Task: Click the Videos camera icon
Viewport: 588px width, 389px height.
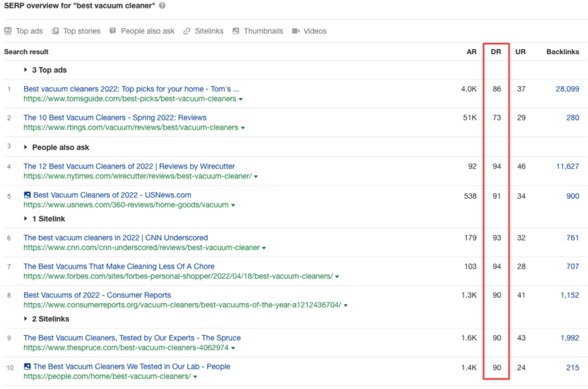Action: (x=296, y=31)
